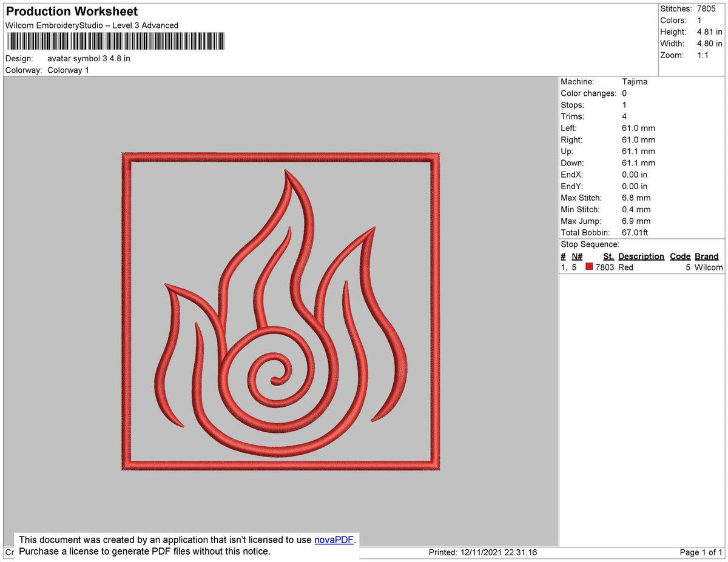728x562 pixels.
Task: Click the 'Stop Sequence:' heading
Action: (590, 244)
